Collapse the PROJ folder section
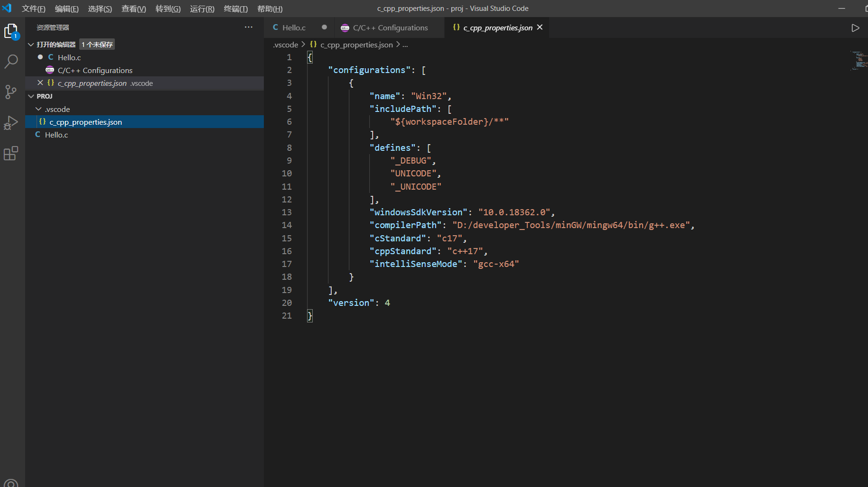 coord(31,96)
